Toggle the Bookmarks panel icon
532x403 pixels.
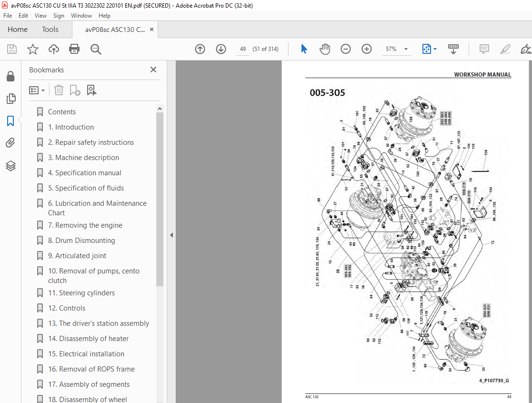click(10, 121)
